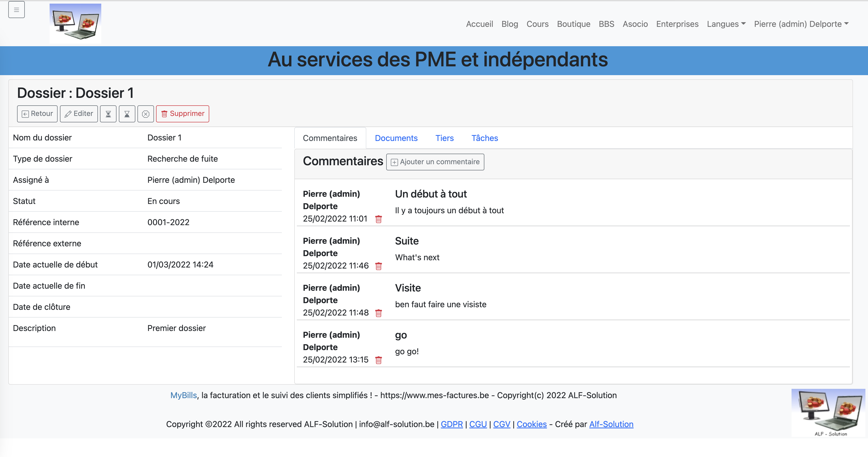The width and height of the screenshot is (868, 457).
Task: Delete the comment dated 25/02/2022 11:48
Action: pos(378,313)
